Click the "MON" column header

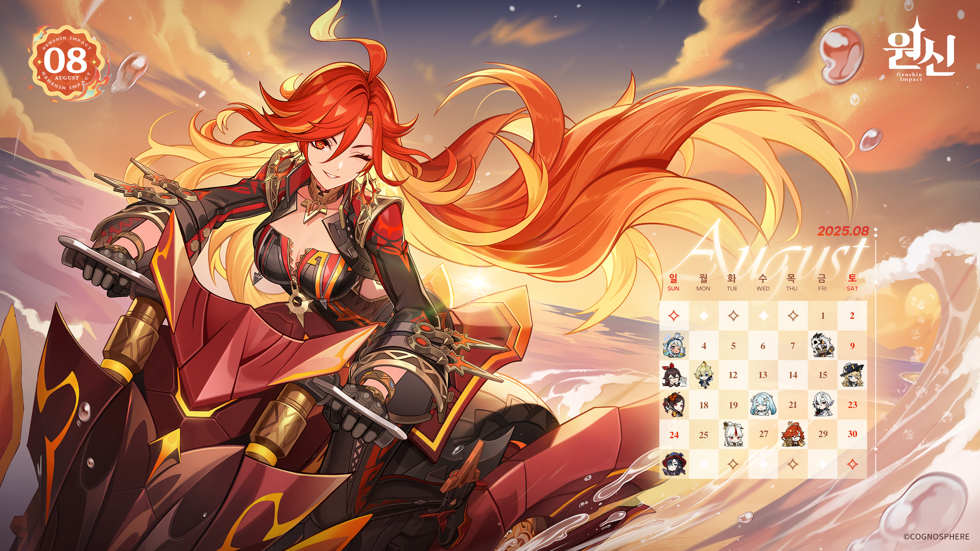(703, 289)
